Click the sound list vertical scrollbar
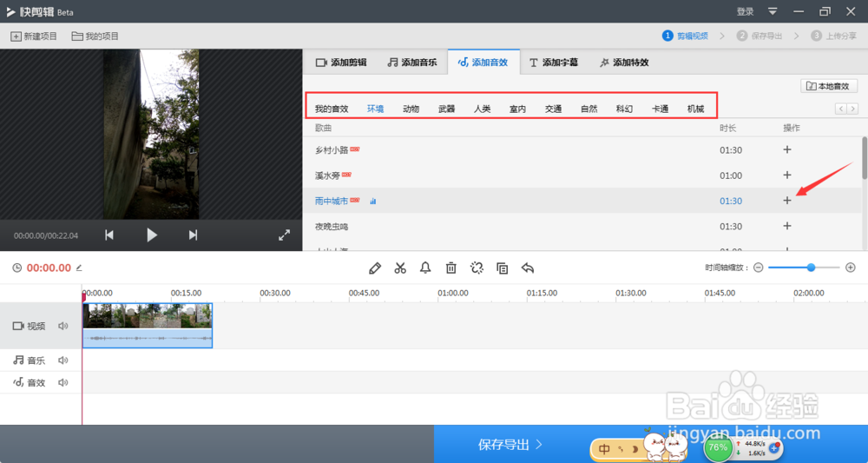This screenshot has height=463, width=868. click(x=865, y=158)
